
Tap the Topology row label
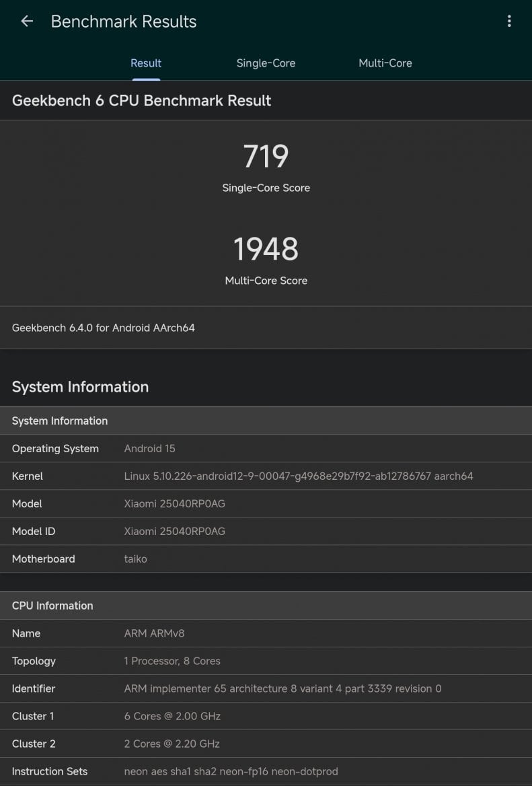coord(34,661)
